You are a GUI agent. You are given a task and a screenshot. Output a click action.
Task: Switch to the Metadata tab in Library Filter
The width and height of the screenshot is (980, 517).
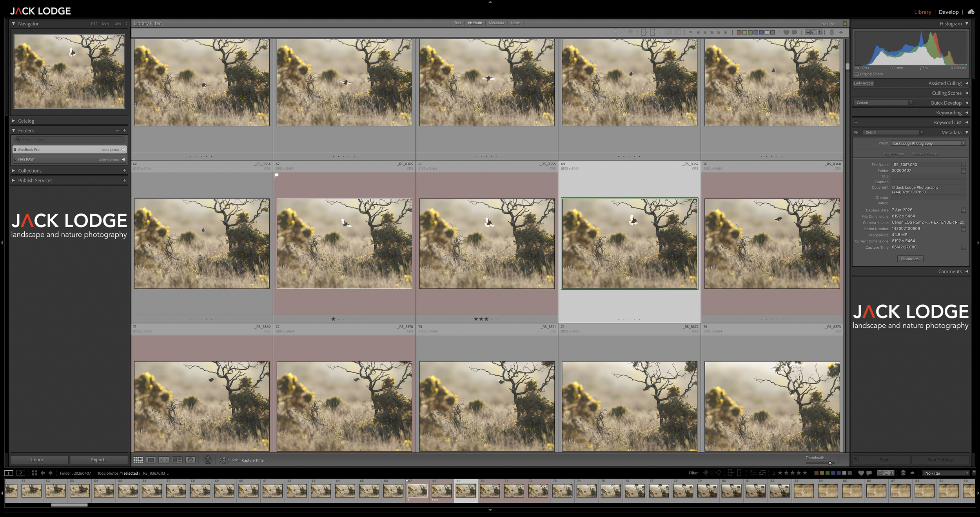pyautogui.click(x=496, y=23)
